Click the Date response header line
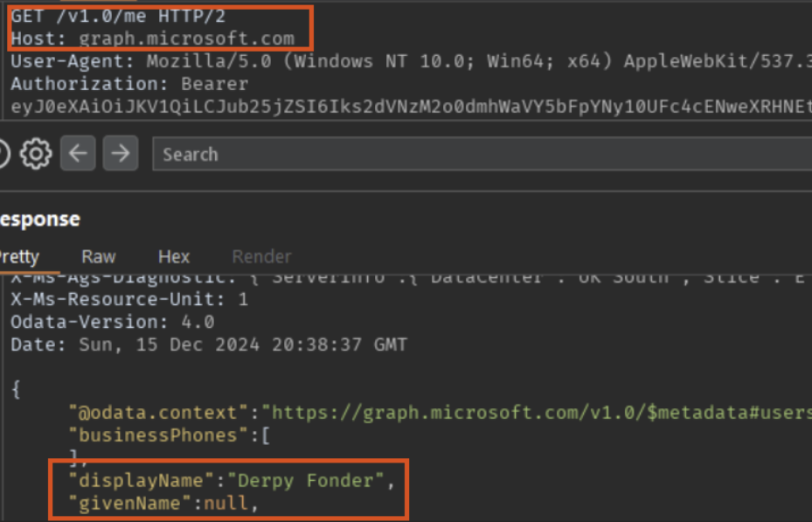Viewport: 812px width, 522px height. pyautogui.click(x=208, y=345)
